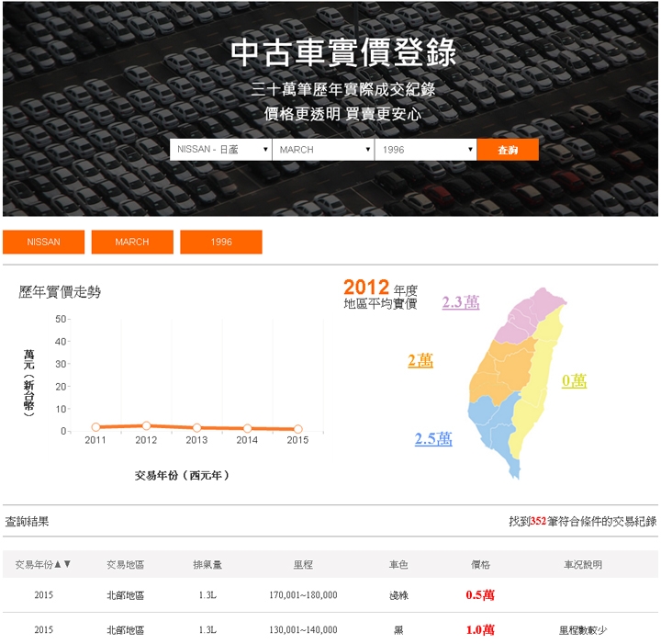This screenshot has height=644, width=661.
Task: Click the 交易地區 column header
Action: (125, 564)
